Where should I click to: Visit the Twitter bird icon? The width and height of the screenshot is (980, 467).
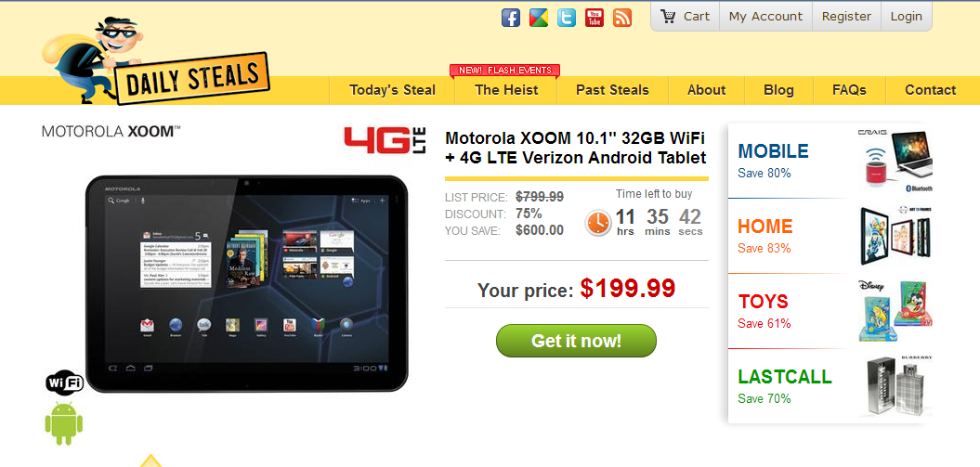click(567, 18)
